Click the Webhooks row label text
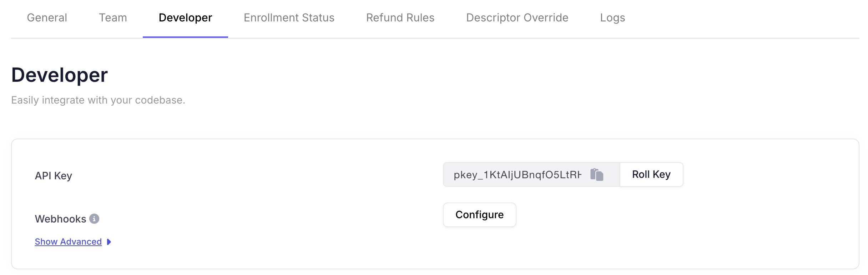This screenshot has width=868, height=275. [61, 219]
